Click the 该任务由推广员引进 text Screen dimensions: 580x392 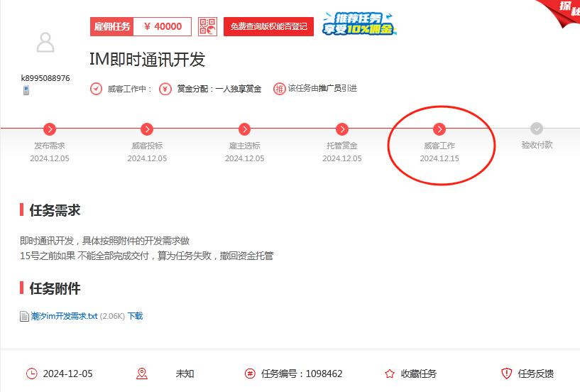click(x=322, y=89)
